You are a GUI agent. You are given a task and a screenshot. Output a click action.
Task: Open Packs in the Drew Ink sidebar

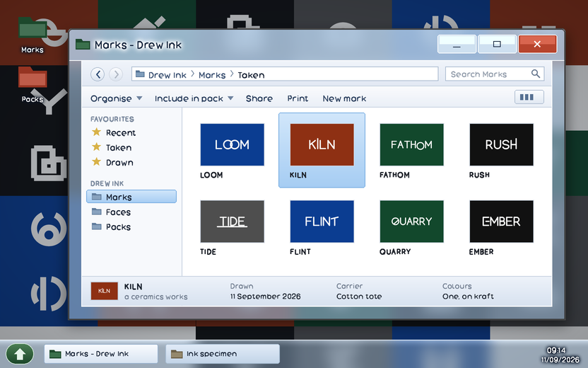(118, 227)
